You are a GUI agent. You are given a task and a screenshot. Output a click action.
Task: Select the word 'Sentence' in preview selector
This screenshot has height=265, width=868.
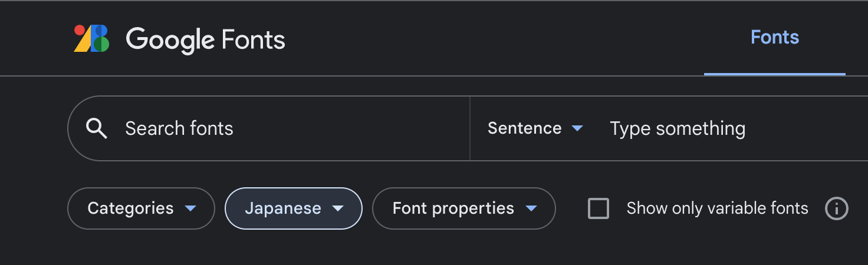pyautogui.click(x=524, y=128)
